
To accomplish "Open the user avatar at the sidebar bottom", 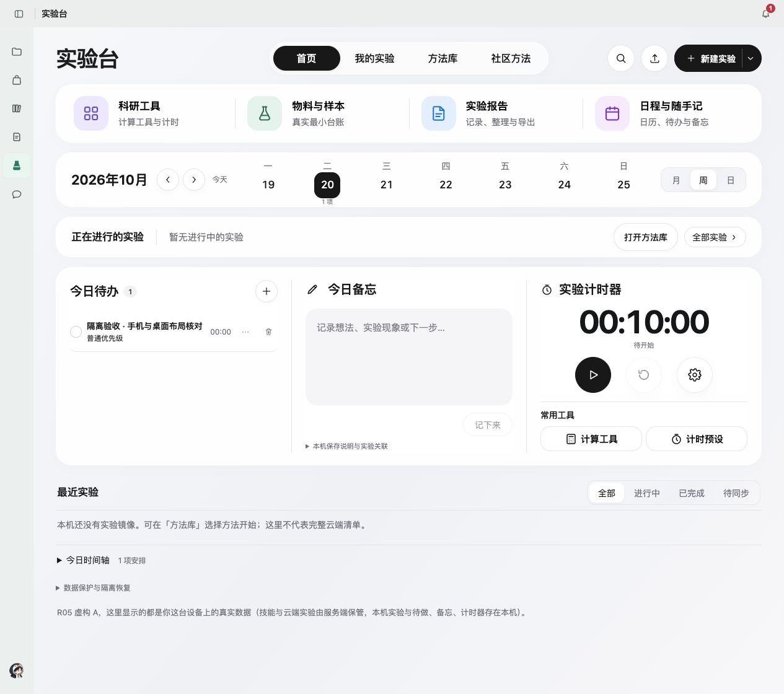I will pos(17,670).
